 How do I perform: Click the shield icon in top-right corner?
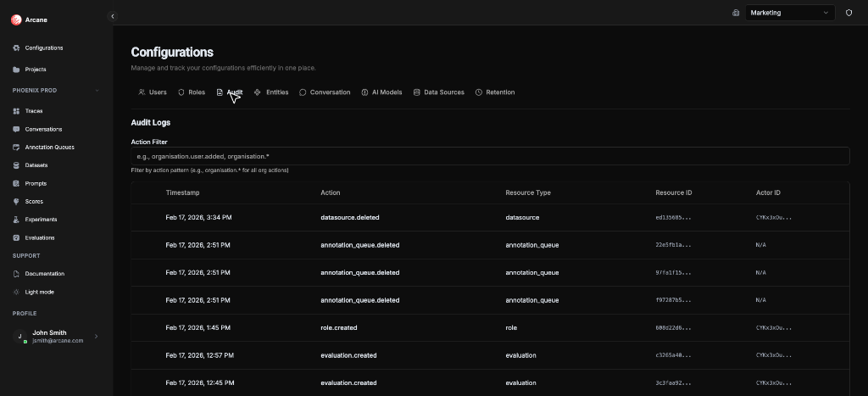pyautogui.click(x=849, y=13)
